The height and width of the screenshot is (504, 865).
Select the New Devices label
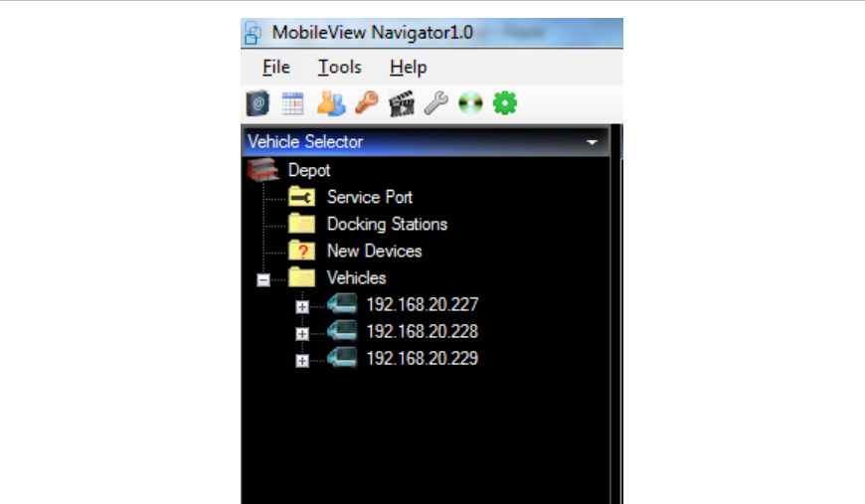[x=374, y=251]
